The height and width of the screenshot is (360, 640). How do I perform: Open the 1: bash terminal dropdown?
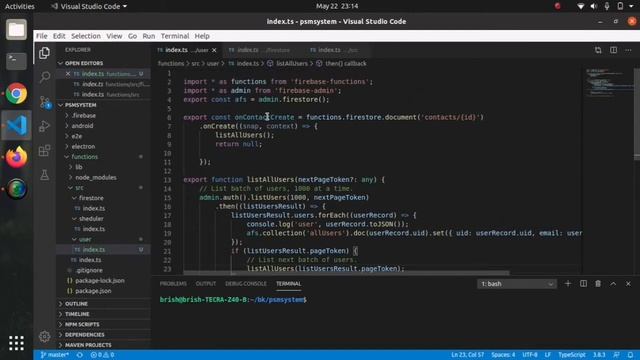pos(517,284)
